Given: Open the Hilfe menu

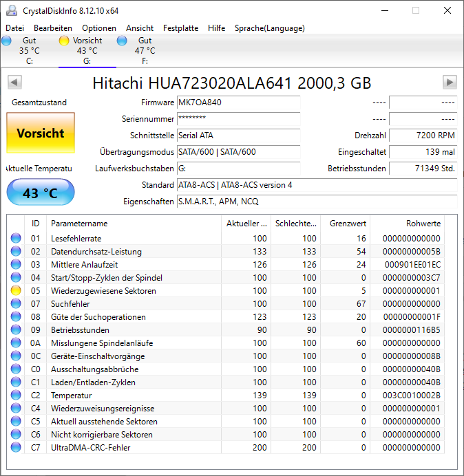Looking at the screenshot, I should (216, 28).
